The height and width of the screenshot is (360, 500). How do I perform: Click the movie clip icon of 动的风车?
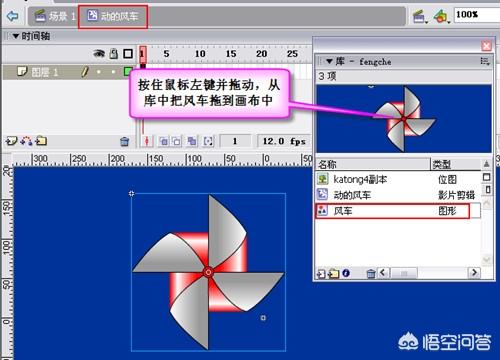[322, 194]
